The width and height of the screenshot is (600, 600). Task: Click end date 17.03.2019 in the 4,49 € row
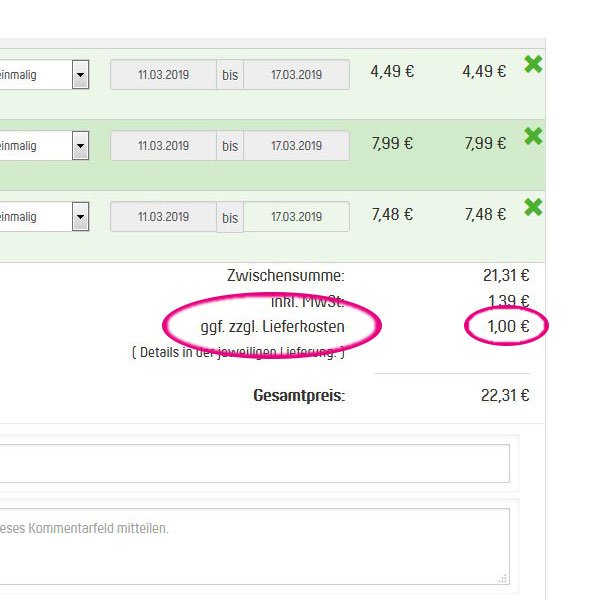click(x=296, y=75)
